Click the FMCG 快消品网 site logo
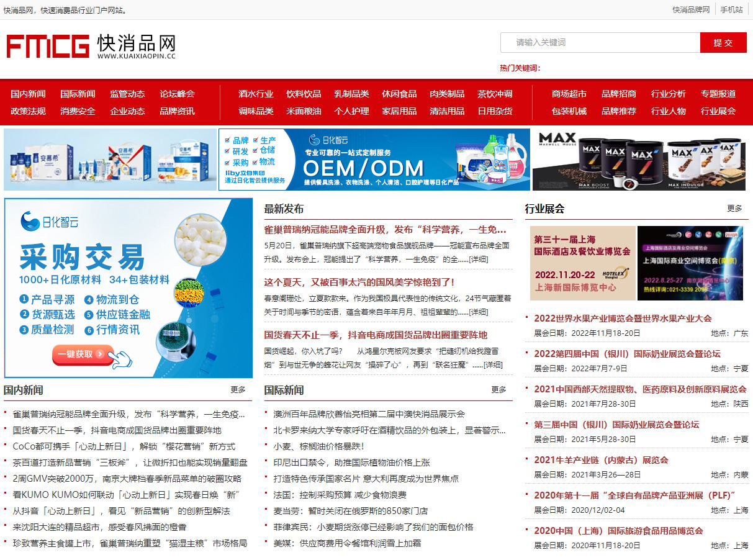The width and height of the screenshot is (753, 560). (x=91, y=47)
